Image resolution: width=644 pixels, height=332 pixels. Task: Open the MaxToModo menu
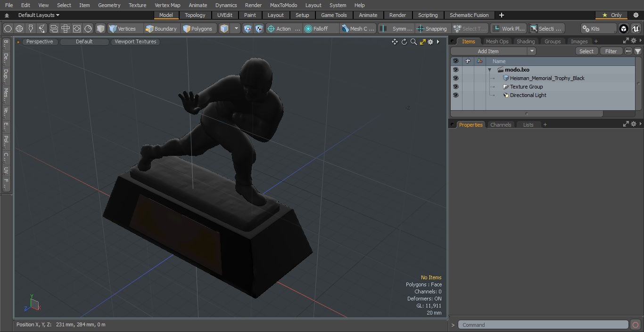pos(283,5)
